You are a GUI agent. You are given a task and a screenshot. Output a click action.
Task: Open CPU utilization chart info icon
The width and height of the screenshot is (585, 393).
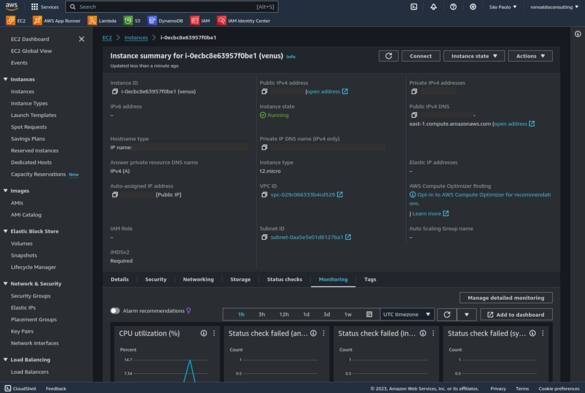pyautogui.click(x=204, y=333)
